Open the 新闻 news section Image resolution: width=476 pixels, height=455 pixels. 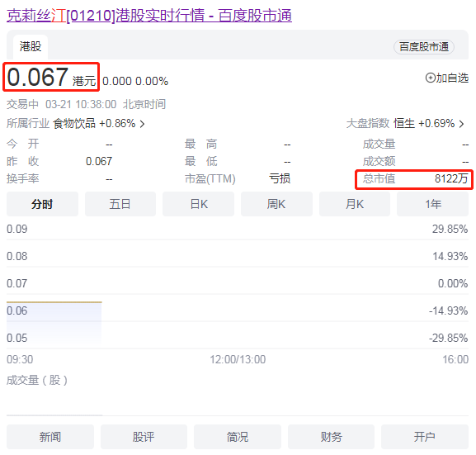[50, 437]
